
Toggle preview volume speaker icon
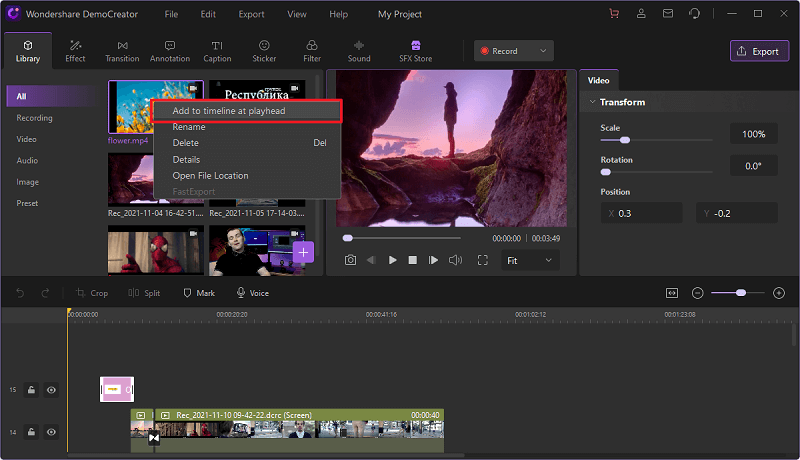click(x=455, y=260)
